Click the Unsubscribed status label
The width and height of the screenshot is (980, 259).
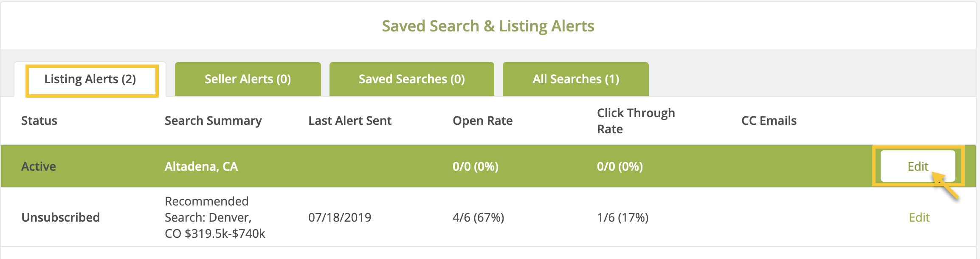[61, 217]
